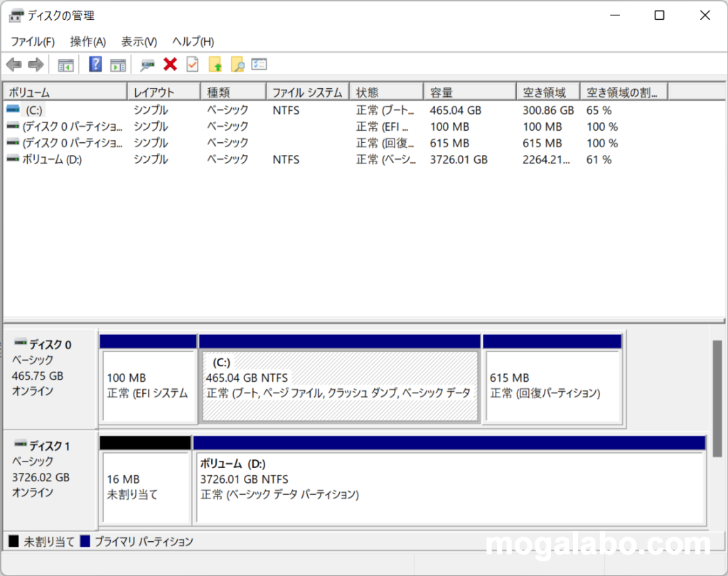Select the 16 MB 未割り当て region on ディスク 1
The width and height of the screenshot is (728, 576).
[145, 487]
